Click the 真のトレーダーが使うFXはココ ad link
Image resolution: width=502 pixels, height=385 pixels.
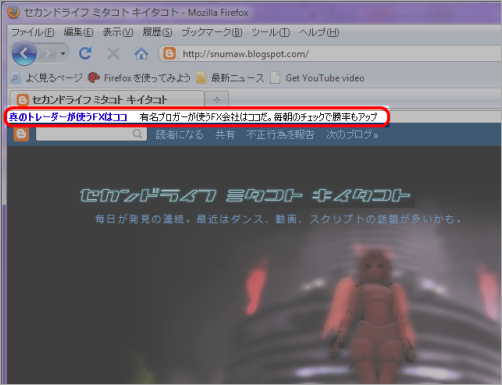pyautogui.click(x=68, y=117)
